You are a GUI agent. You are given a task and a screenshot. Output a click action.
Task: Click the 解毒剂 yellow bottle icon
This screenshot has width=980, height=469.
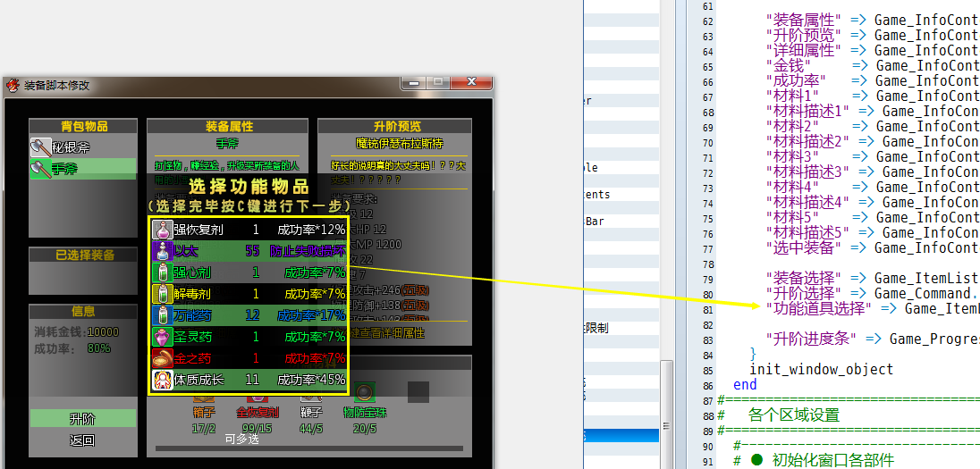[163, 294]
